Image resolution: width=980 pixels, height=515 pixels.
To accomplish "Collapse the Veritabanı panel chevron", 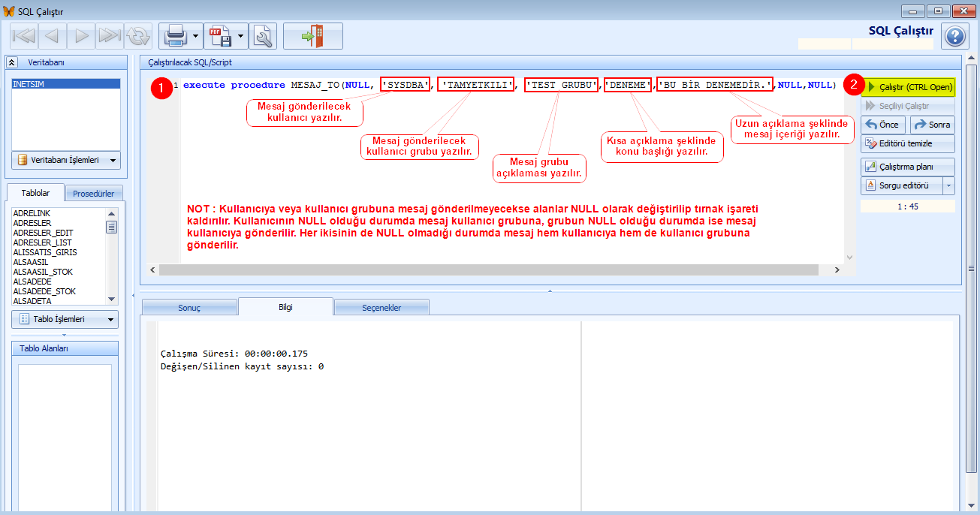I will click(x=12, y=62).
